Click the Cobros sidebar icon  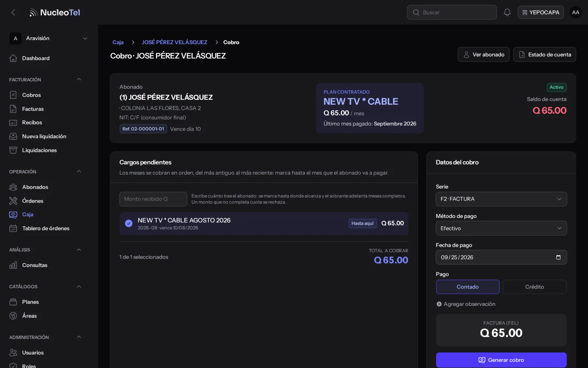tap(13, 95)
